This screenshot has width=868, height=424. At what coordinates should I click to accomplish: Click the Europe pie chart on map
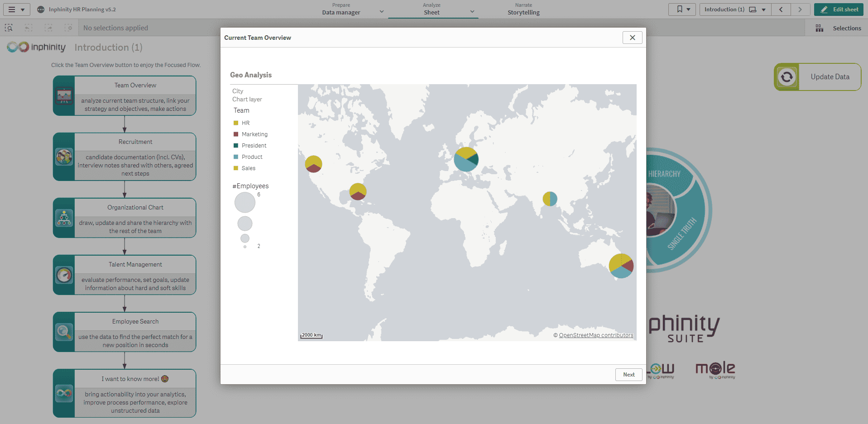466,159
